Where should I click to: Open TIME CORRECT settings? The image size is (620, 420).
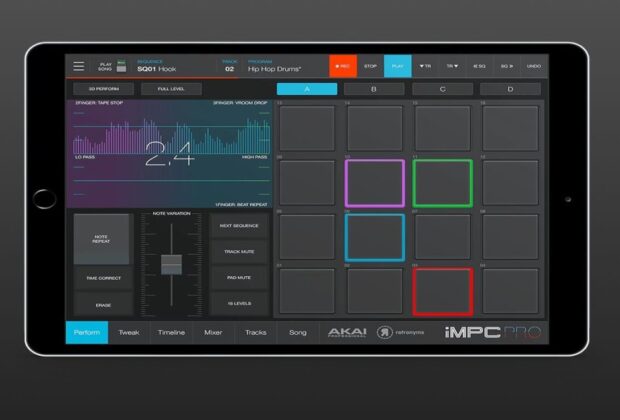pyautogui.click(x=103, y=278)
